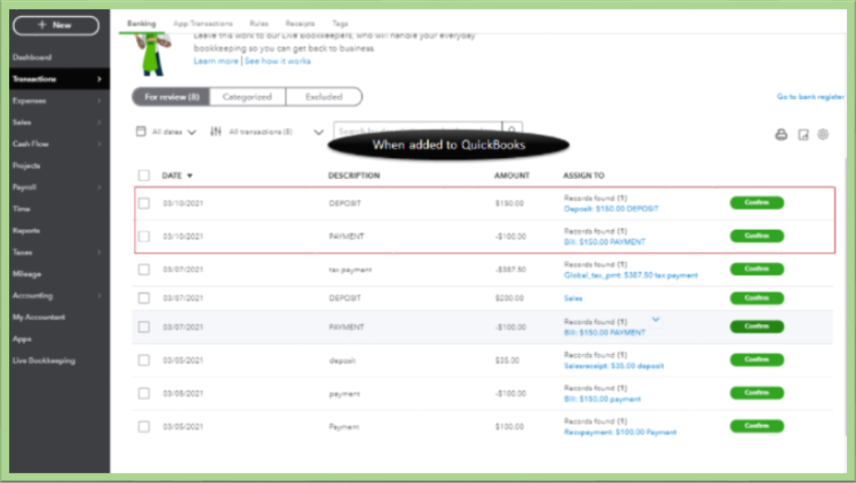Viewport: 856px width, 483px height.
Task: Expand Accounting in the sidebar
Action: pyautogui.click(x=99, y=296)
